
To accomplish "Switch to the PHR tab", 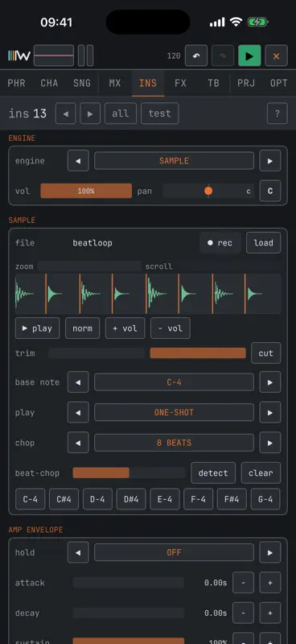I will pos(16,84).
